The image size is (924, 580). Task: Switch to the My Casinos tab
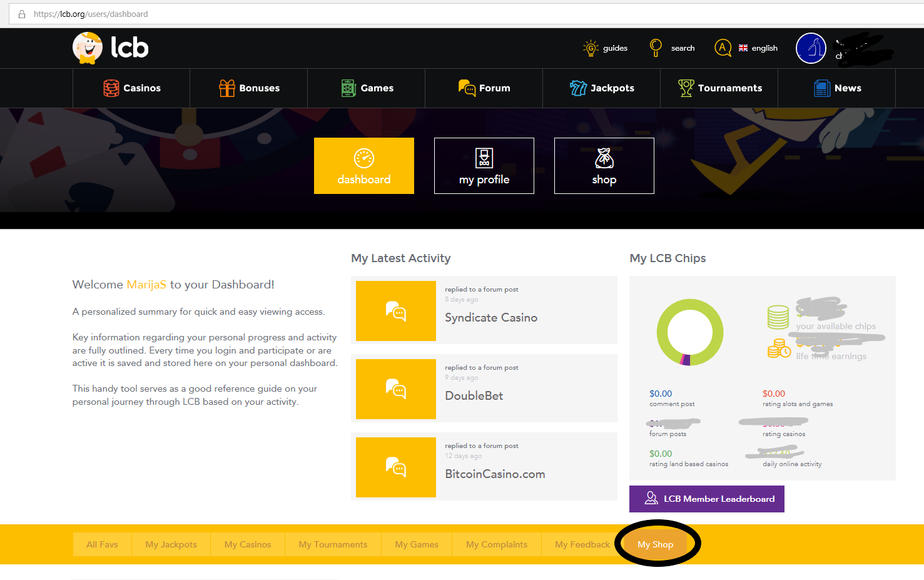pos(248,544)
